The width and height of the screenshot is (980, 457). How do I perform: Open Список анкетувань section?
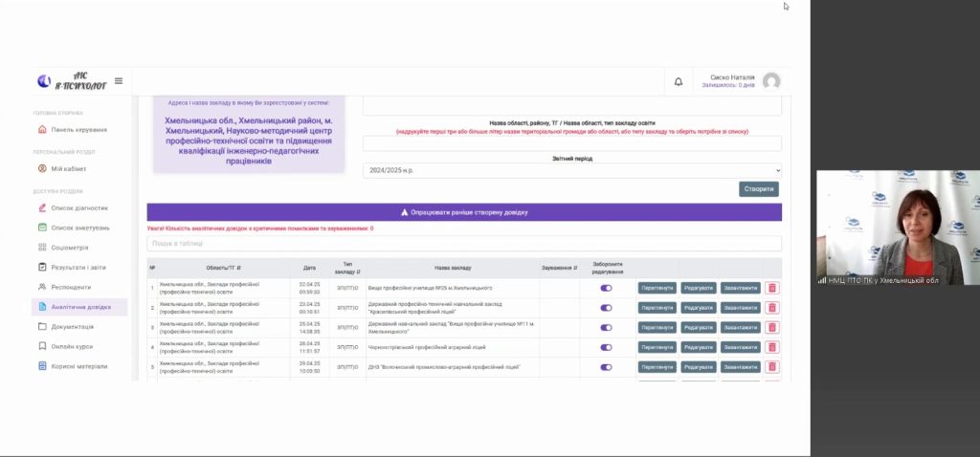pyautogui.click(x=78, y=228)
